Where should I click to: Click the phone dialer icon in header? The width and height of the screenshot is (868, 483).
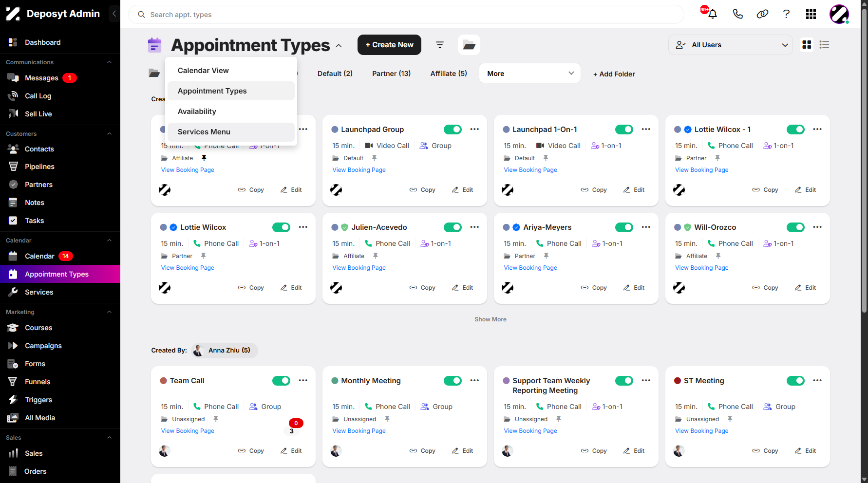(x=737, y=14)
